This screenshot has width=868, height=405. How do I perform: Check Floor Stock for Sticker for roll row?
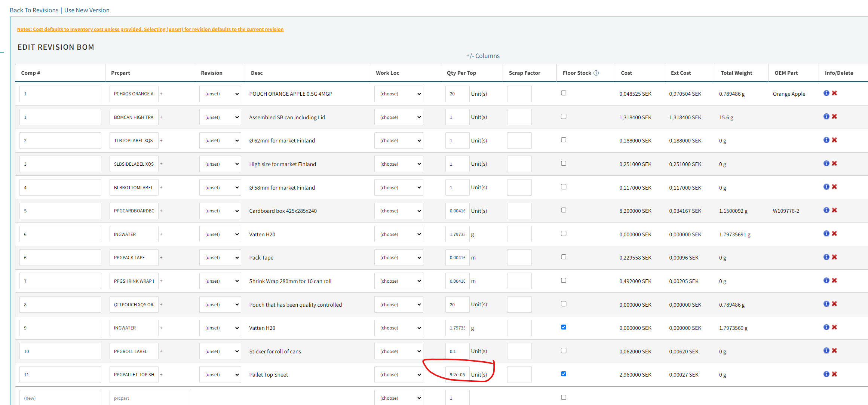point(564,350)
